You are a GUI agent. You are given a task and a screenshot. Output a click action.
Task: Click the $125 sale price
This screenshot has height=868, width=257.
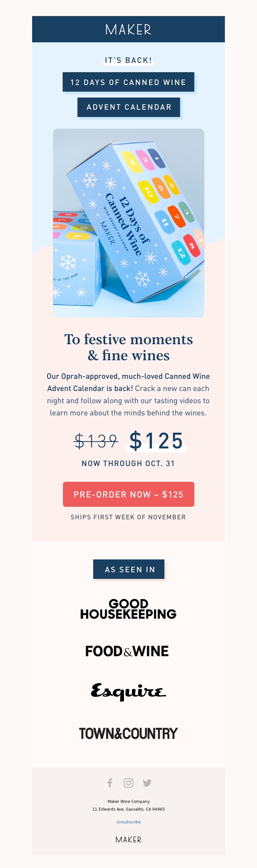click(x=156, y=440)
